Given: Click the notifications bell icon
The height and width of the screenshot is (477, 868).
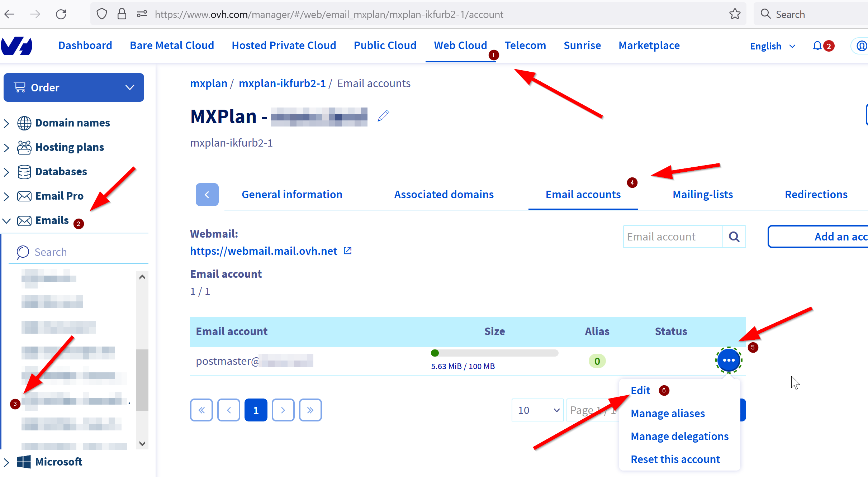Looking at the screenshot, I should pyautogui.click(x=817, y=46).
